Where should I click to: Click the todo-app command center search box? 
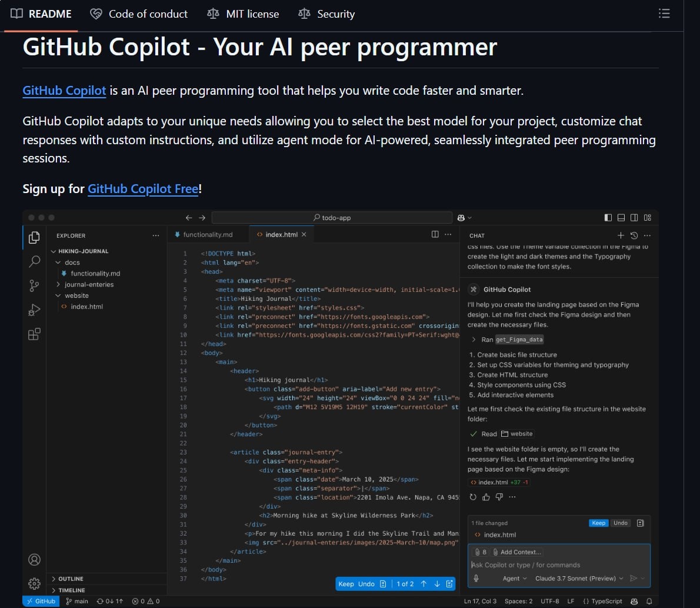click(332, 218)
